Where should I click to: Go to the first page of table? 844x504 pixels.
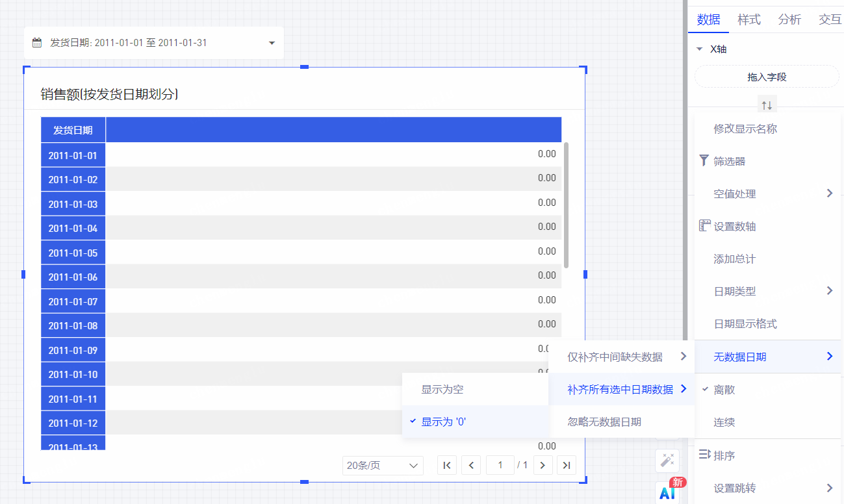(447, 465)
